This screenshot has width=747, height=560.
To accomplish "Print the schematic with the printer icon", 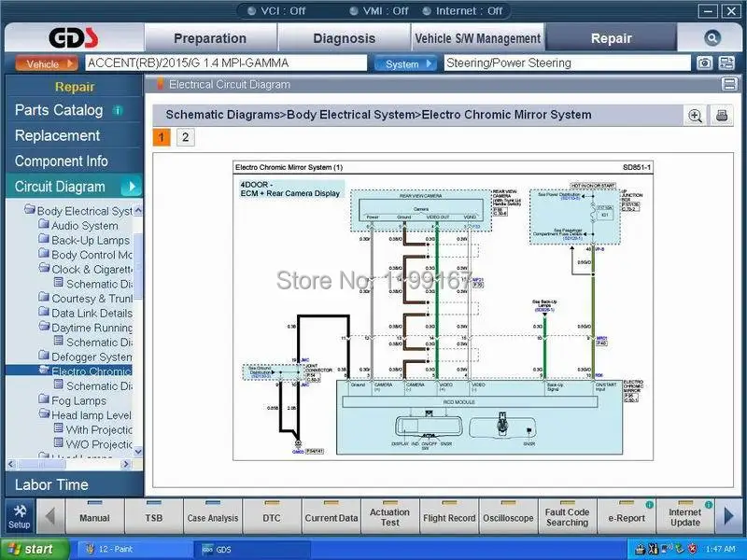I will coord(722,115).
